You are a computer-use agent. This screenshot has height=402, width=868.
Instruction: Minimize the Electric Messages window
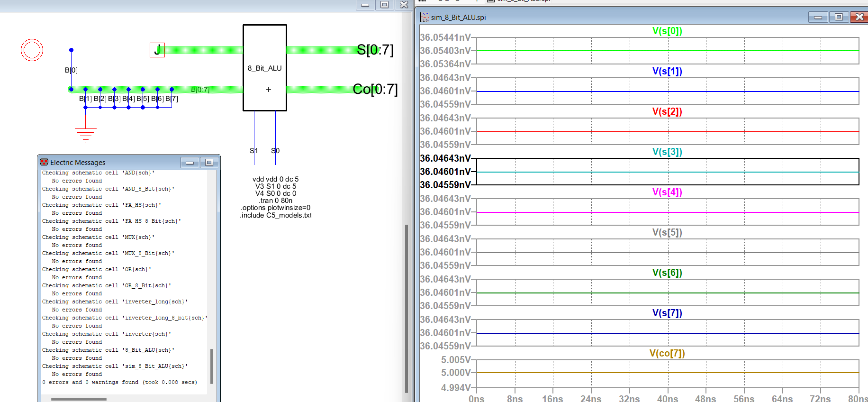190,163
